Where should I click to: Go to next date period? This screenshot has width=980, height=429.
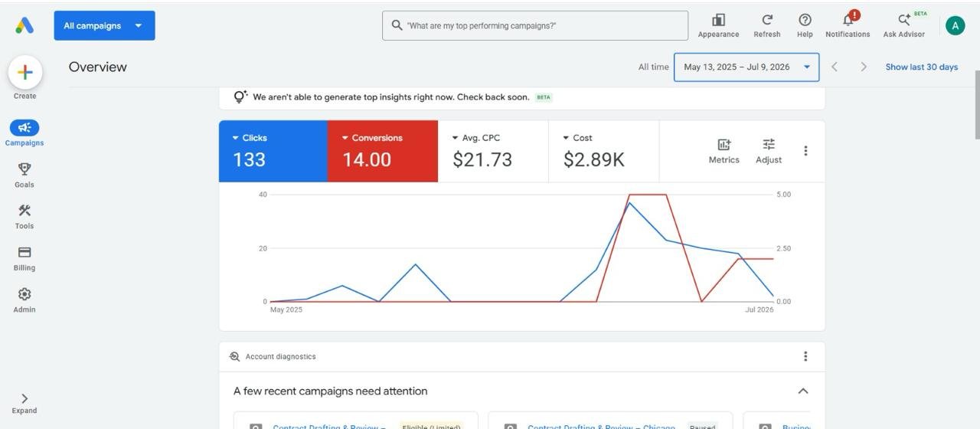864,67
